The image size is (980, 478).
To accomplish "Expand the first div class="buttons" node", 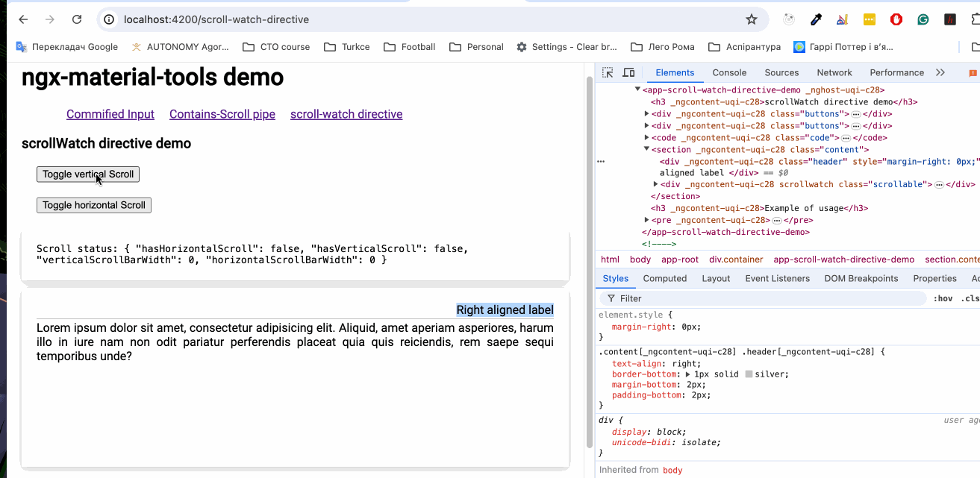I will click(646, 114).
